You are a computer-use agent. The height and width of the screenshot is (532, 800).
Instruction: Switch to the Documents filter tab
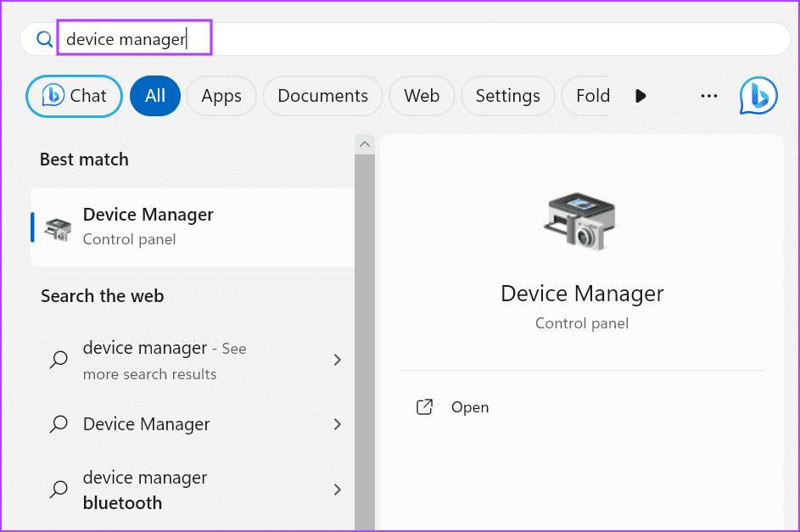322,96
